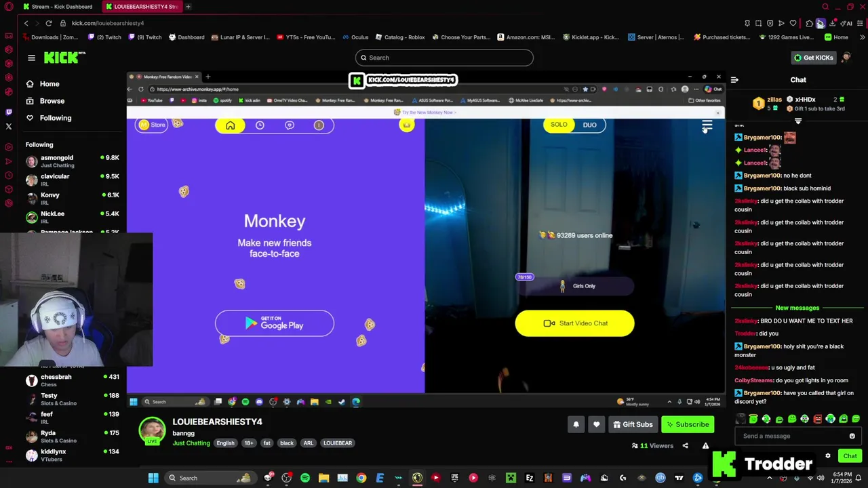Screen dimensions: 868x488
Task: Open the emoji picker in chat input
Action: pos(852,436)
